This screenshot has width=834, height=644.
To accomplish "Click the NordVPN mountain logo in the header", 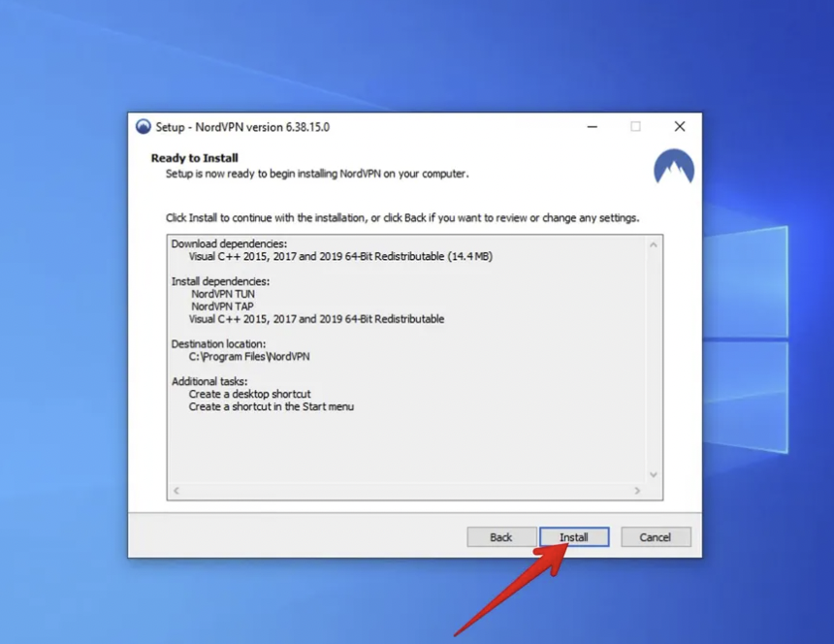I will click(673, 167).
